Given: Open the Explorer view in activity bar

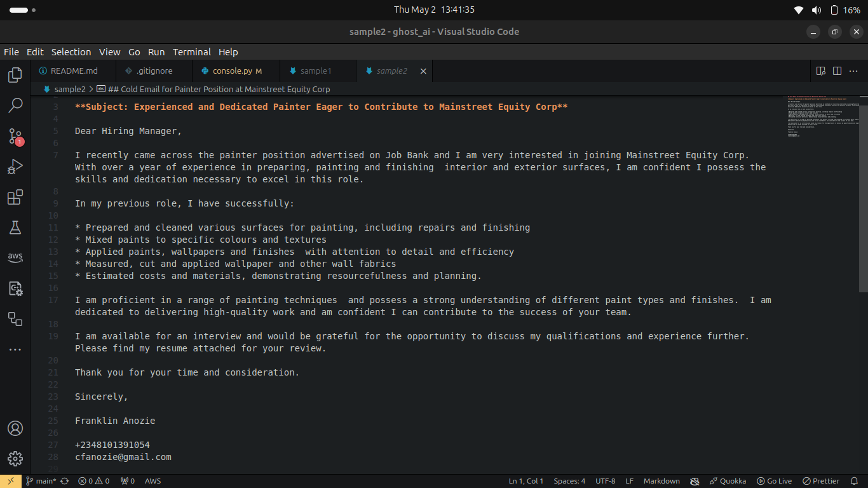Looking at the screenshot, I should (x=15, y=75).
